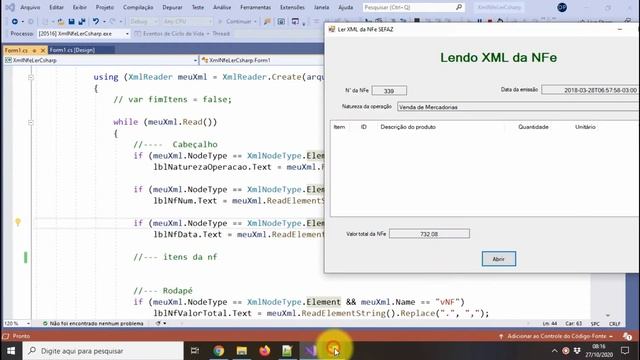Screen dimensions: 640x360
Task: Click the open file folder icon
Action: 60,21
